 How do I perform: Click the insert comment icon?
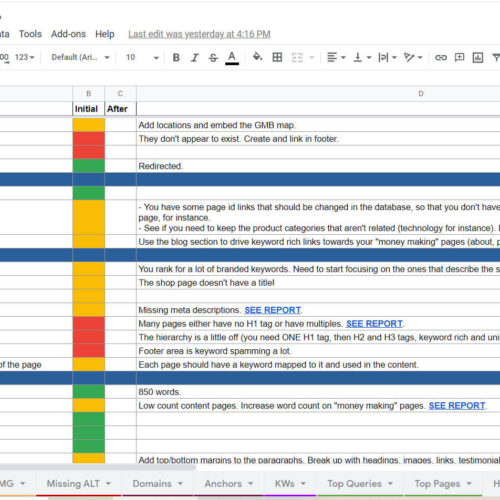click(x=459, y=57)
